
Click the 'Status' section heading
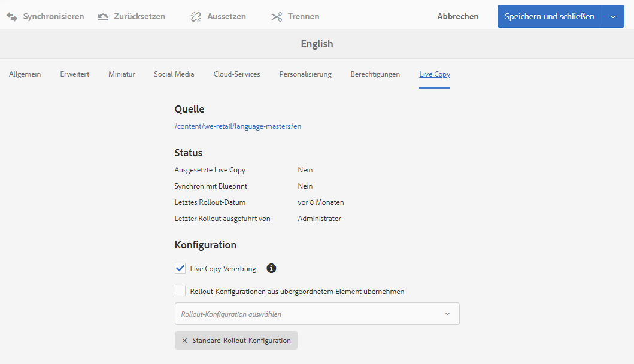[189, 153]
